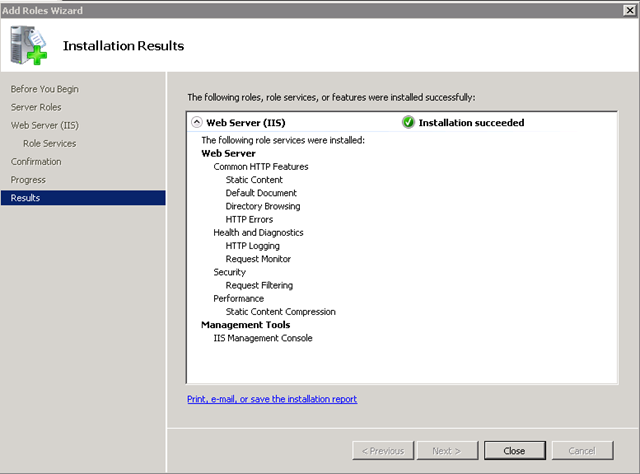Click the highlighted Results step
The width and height of the screenshot is (640, 474).
point(26,198)
